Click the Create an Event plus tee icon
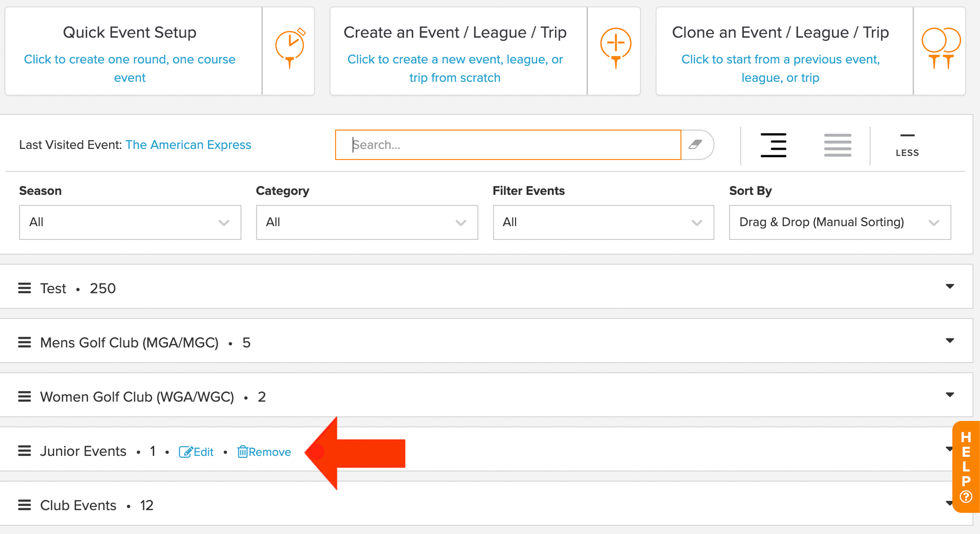 616,48
